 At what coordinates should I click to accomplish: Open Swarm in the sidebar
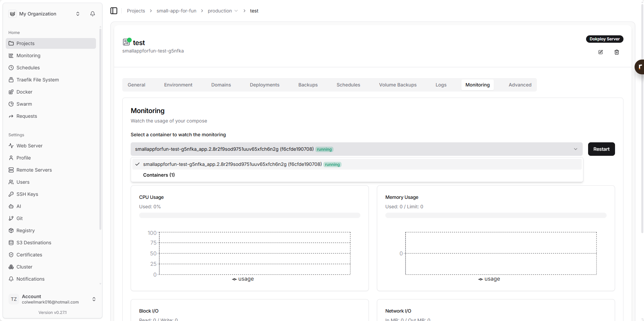(24, 104)
